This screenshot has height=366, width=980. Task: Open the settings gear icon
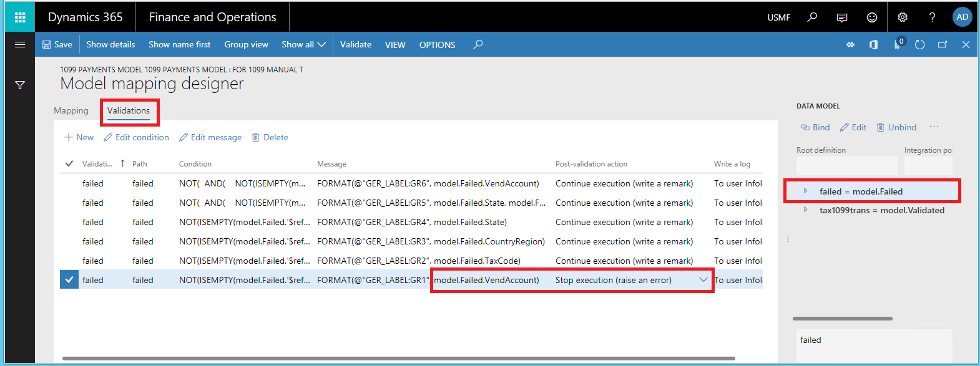pyautogui.click(x=903, y=17)
